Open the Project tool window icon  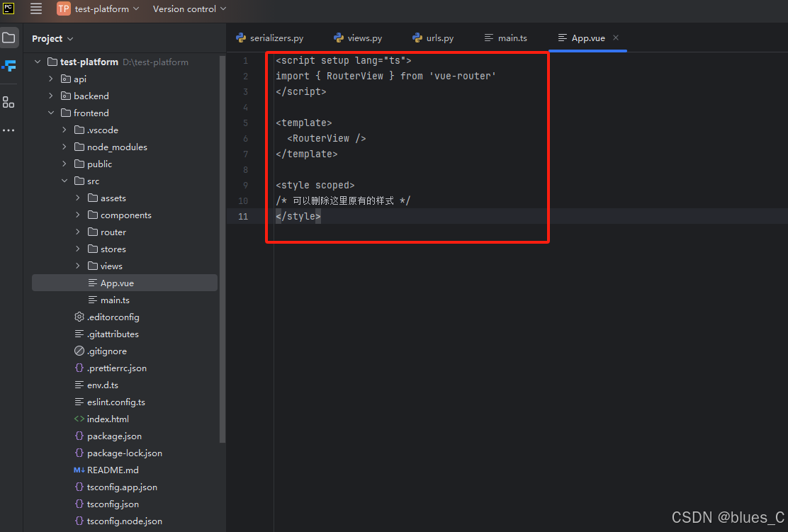9,38
